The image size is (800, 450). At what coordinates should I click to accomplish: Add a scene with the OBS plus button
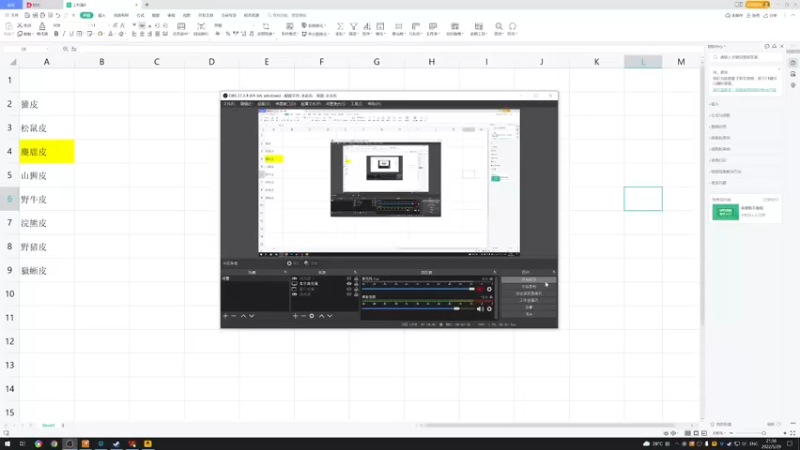[x=226, y=316]
